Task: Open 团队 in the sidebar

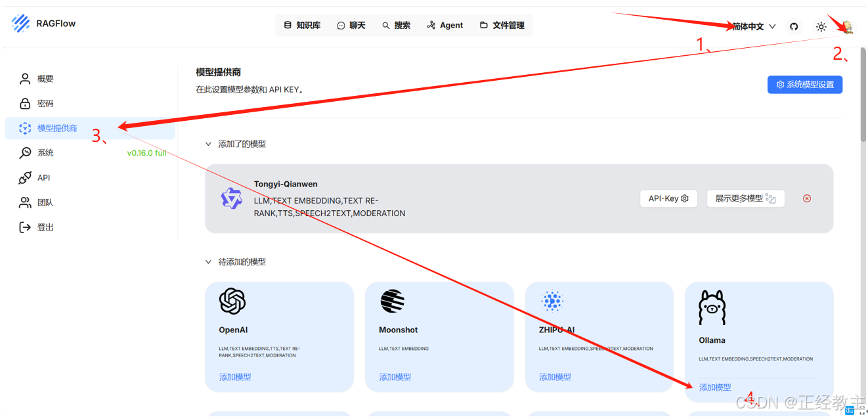Action: pos(90,203)
